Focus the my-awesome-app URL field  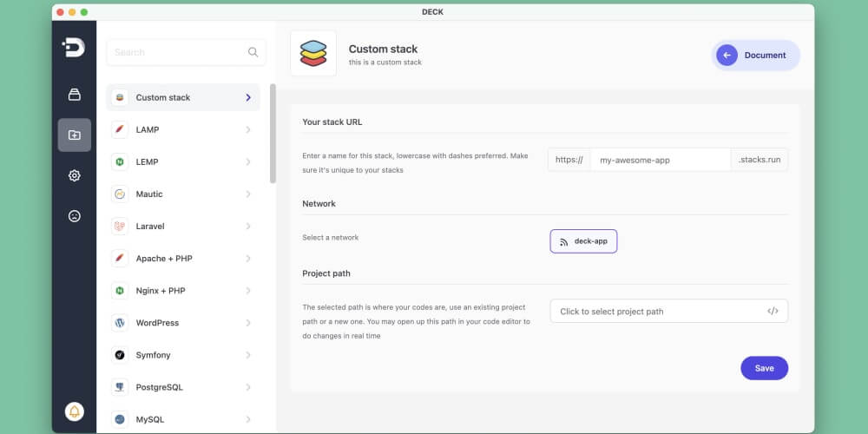661,160
